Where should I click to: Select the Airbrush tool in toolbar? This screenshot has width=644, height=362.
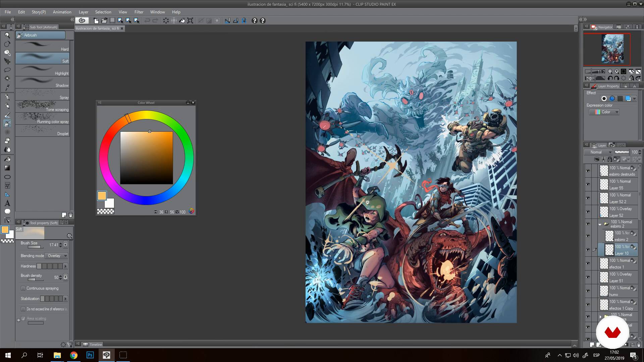tap(7, 123)
